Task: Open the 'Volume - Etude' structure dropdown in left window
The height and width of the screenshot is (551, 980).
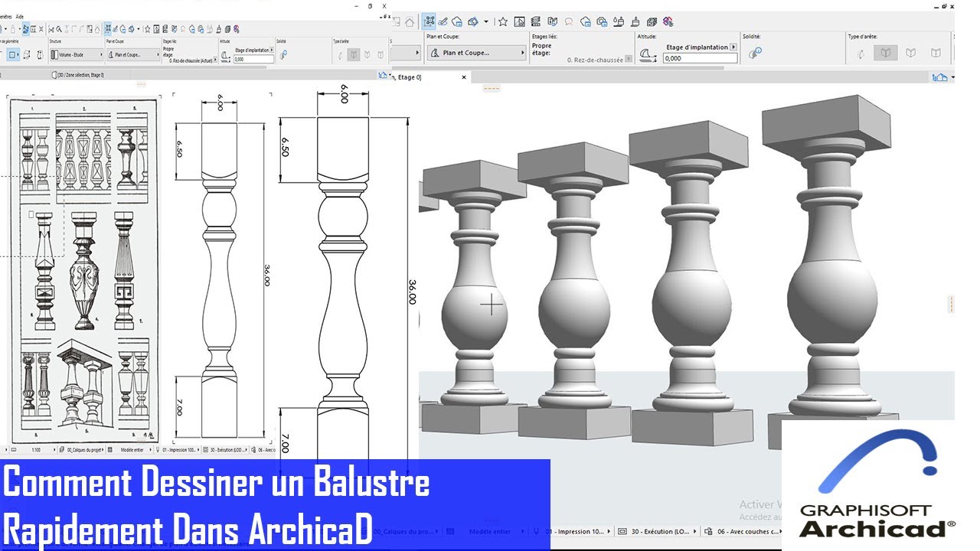Action: [75, 54]
